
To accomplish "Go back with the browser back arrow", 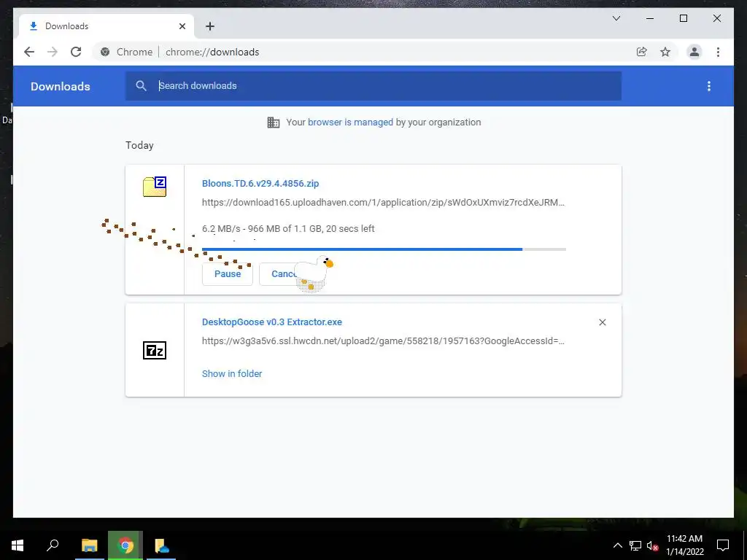I will 29,52.
